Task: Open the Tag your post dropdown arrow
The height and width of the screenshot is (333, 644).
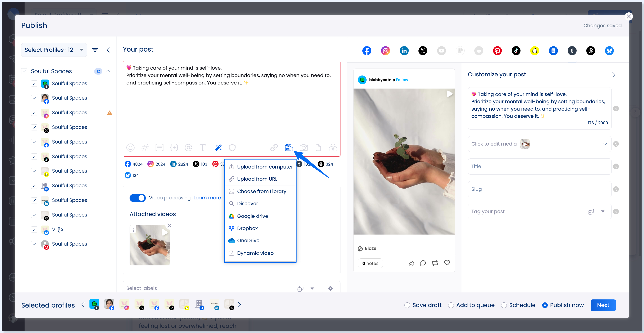Action: 603,212
